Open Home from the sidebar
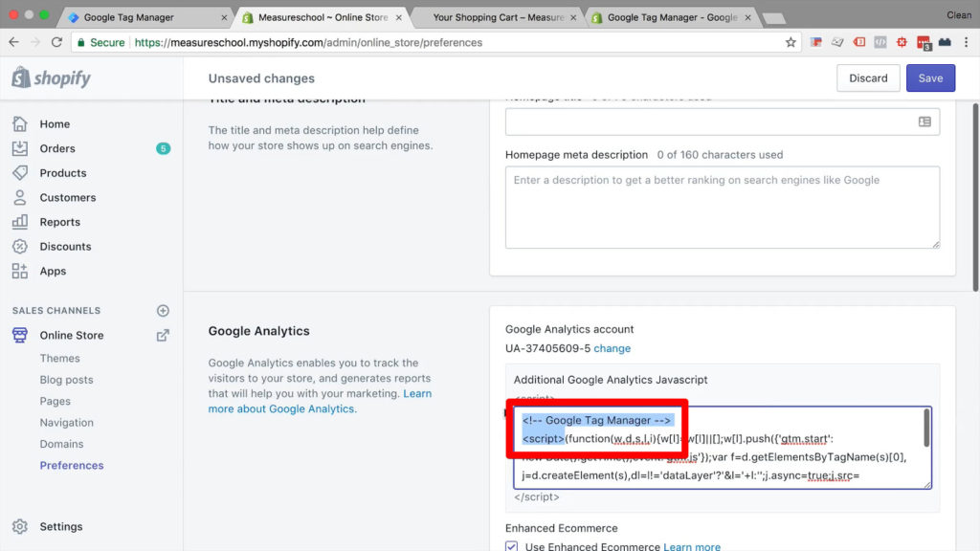The image size is (980, 551). (x=55, y=124)
